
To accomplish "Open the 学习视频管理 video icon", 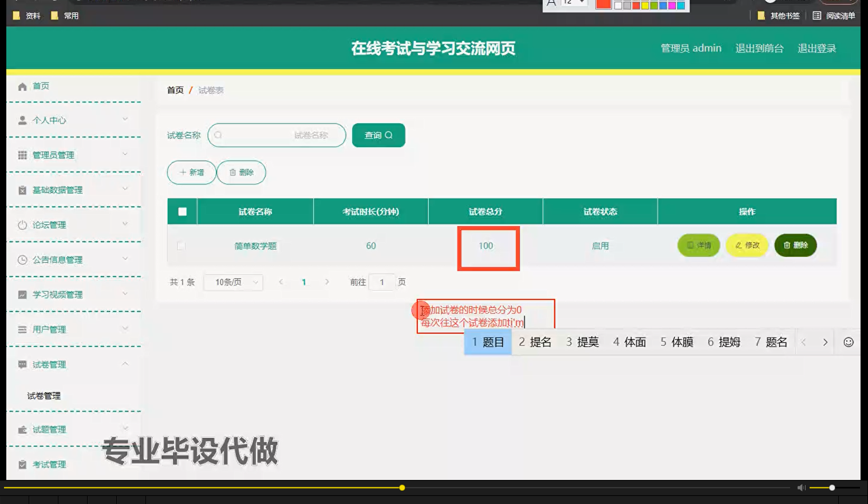I will [x=22, y=294].
